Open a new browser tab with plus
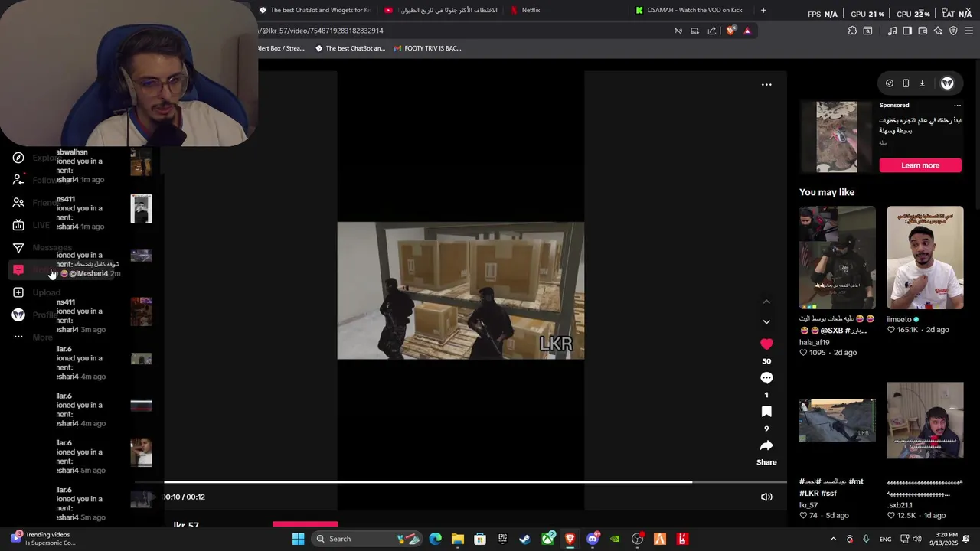The width and height of the screenshot is (980, 551). (763, 10)
